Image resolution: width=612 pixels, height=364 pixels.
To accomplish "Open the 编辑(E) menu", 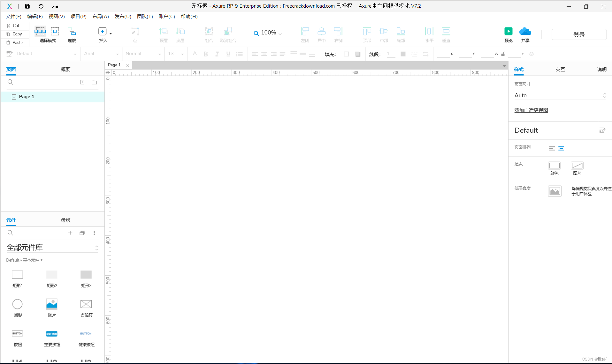I will 35,16.
